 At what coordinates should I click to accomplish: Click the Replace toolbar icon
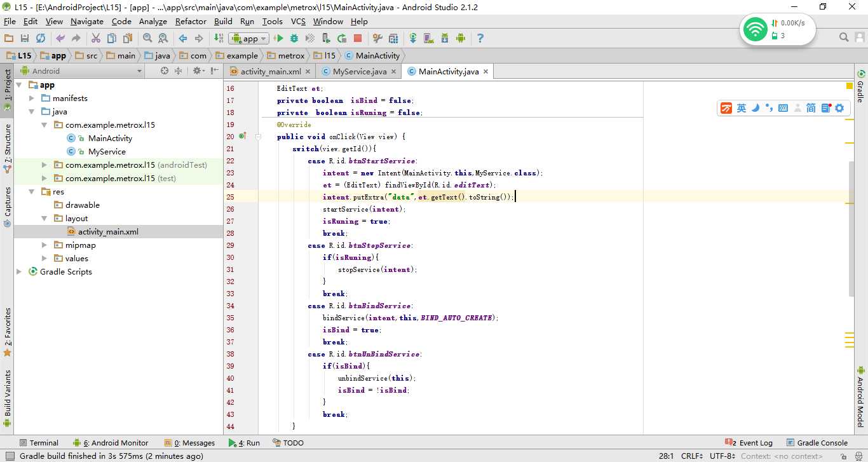pos(163,38)
